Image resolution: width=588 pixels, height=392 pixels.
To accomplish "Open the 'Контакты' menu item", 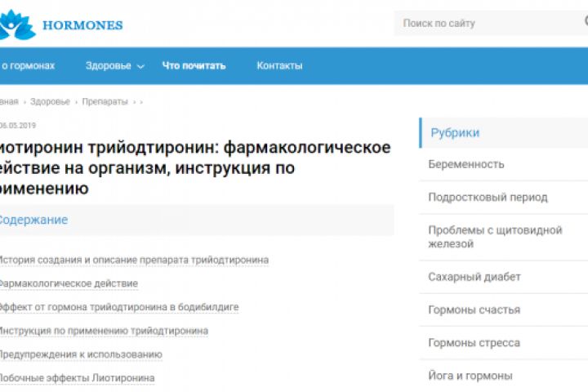I will pyautogui.click(x=279, y=65).
